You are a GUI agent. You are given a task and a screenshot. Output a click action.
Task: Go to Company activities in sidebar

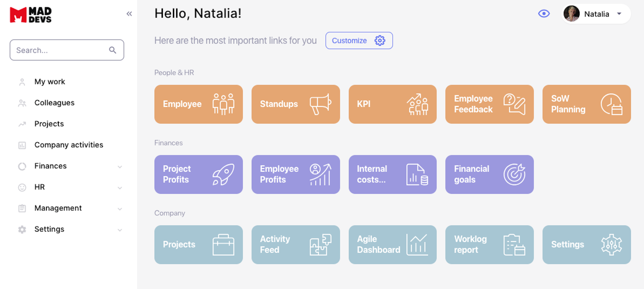tap(69, 145)
